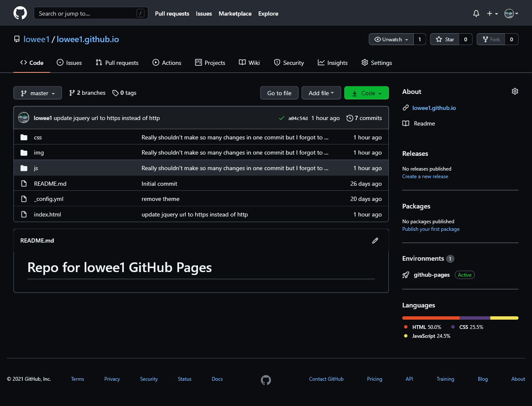Open notifications bell icon
The width and height of the screenshot is (532, 406).
point(476,13)
